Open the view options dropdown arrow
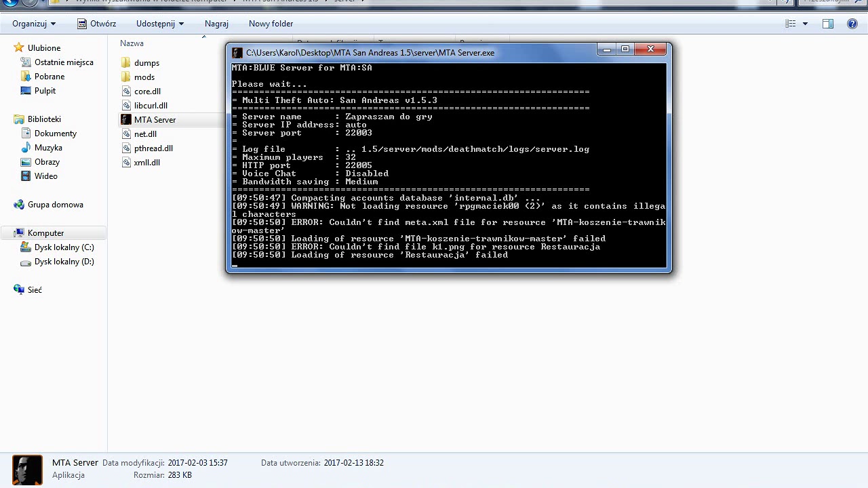 click(x=805, y=24)
